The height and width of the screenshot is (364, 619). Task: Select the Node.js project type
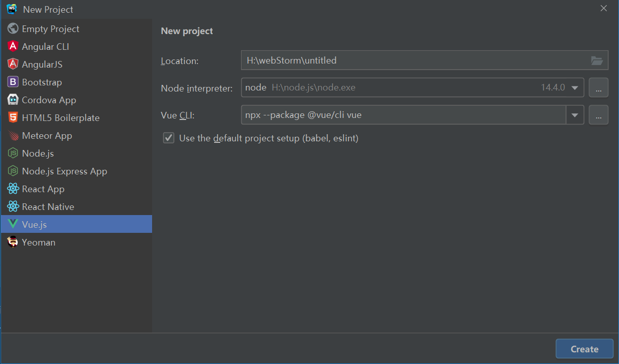pos(76,154)
